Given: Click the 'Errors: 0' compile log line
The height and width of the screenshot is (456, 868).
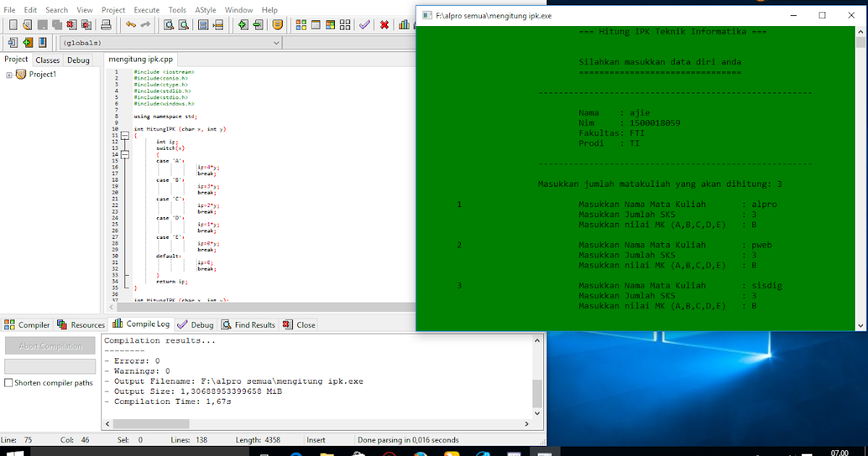Looking at the screenshot, I should [x=132, y=360].
